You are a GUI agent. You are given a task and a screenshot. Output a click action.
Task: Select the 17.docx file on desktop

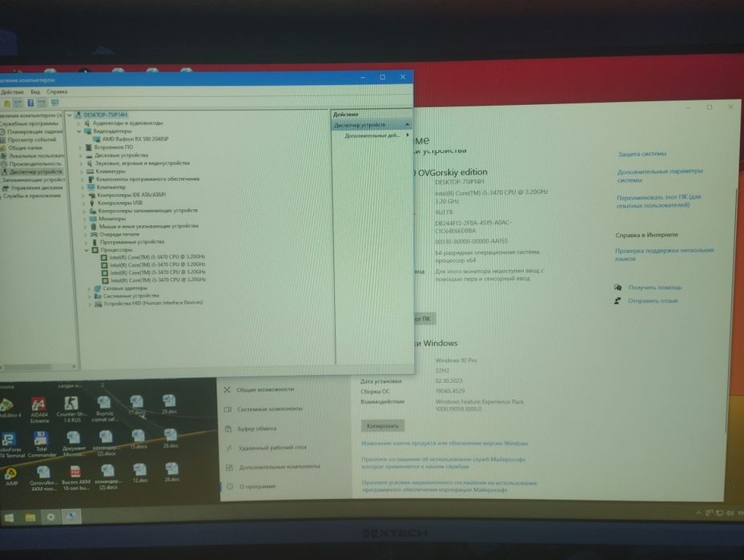(137, 405)
